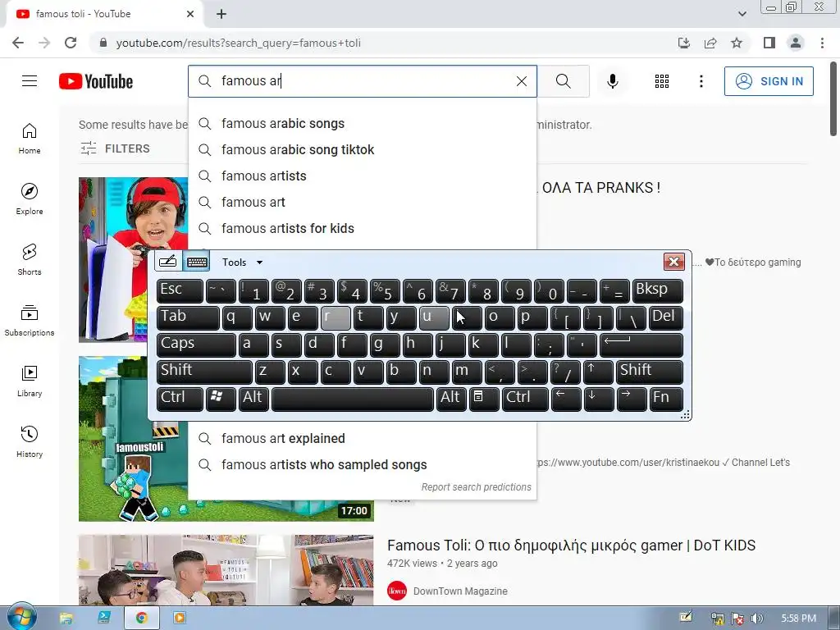Open Chrome's three-dot menu
Image resolution: width=840 pixels, height=630 pixels.
822,43
